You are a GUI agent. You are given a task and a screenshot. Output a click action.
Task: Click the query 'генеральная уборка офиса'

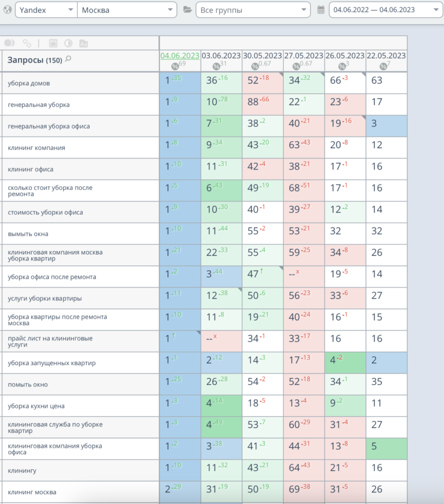click(x=49, y=126)
